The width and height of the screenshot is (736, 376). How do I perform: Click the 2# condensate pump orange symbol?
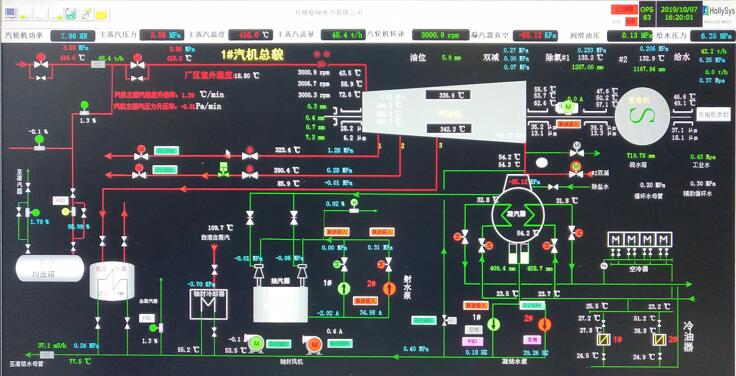pos(544,324)
